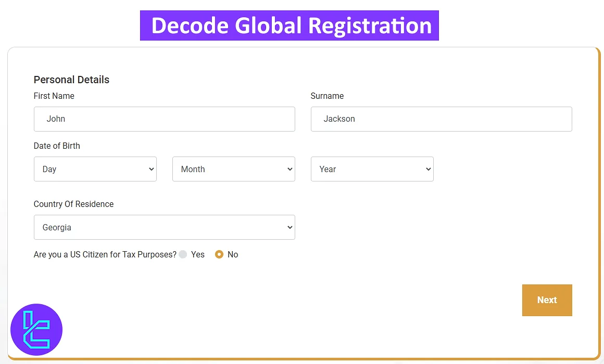Open the Year dropdown chevron
This screenshot has width=604, height=364.
pyautogui.click(x=427, y=169)
